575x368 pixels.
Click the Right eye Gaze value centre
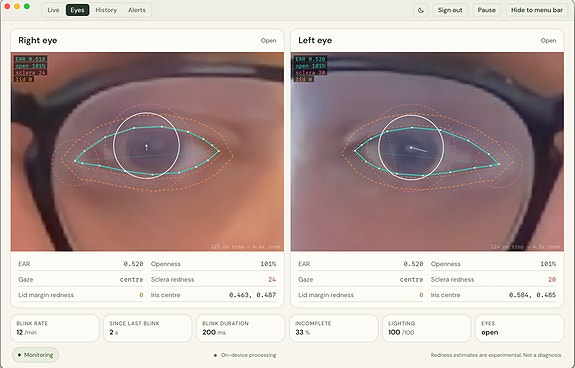[131, 279]
